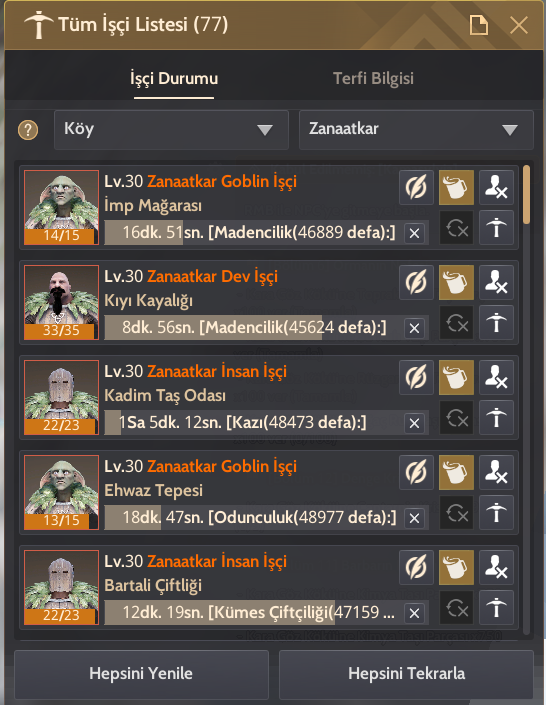Toggle the feather icon for İmp Mağarası worker
The image size is (546, 705).
pos(416,187)
